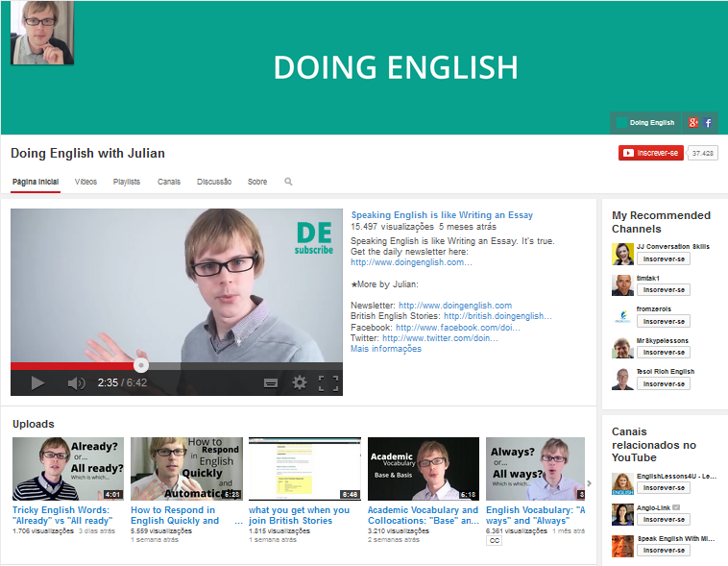728x566 pixels.
Task: Open JJ Conversation Skills avatar
Action: tap(622, 254)
